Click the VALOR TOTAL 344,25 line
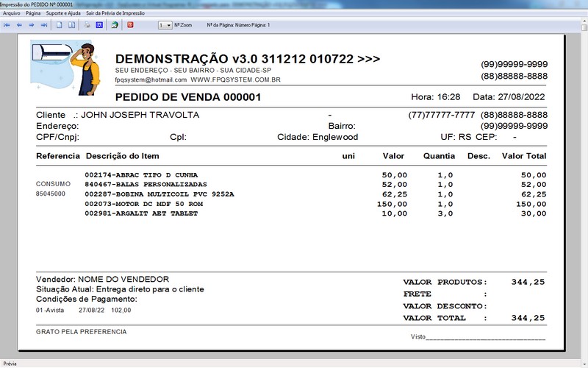The image size is (588, 368). [x=473, y=318]
